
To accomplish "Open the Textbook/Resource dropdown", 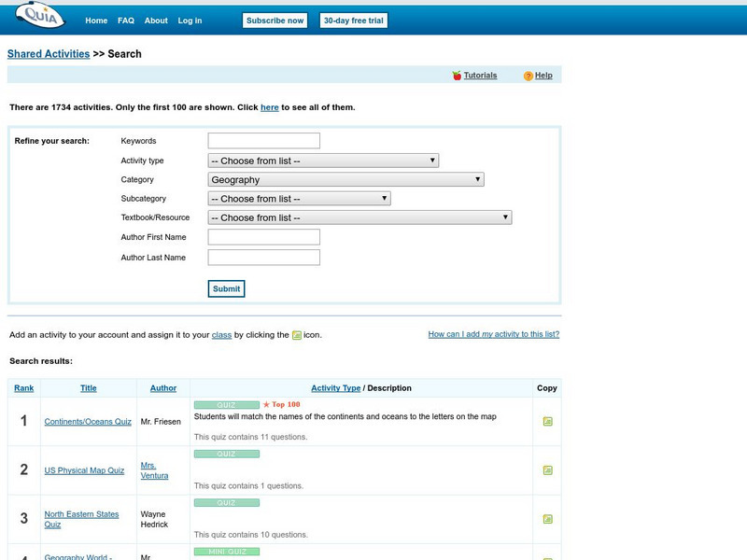I will [359, 217].
